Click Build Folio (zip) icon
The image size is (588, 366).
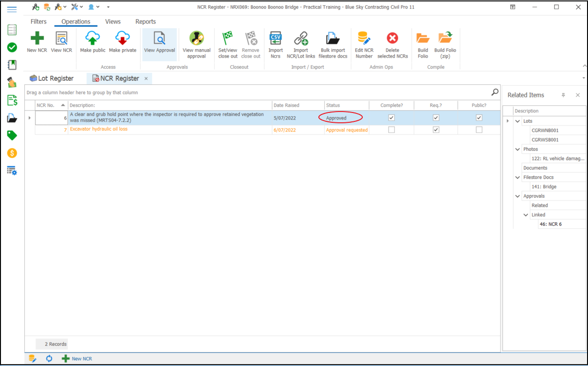click(445, 38)
